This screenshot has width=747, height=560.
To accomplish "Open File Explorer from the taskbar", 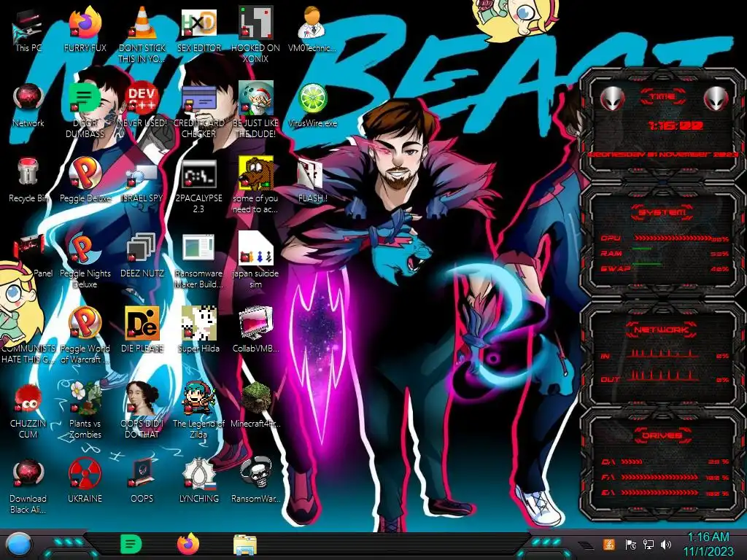I will [245, 545].
